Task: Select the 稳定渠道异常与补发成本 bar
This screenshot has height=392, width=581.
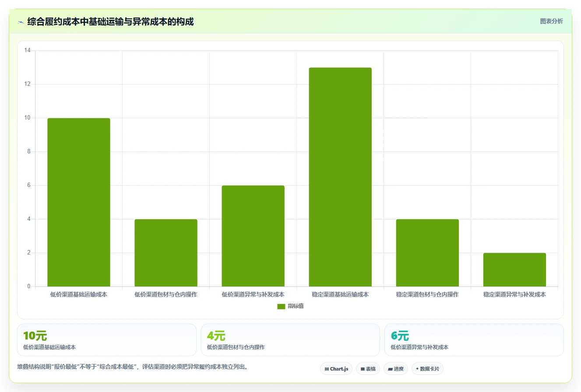Action: pos(514,270)
